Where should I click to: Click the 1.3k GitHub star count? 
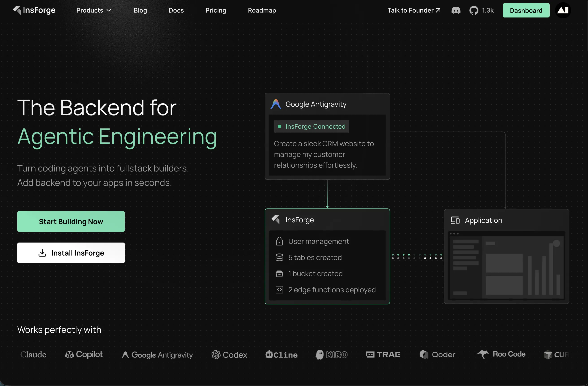coord(488,10)
